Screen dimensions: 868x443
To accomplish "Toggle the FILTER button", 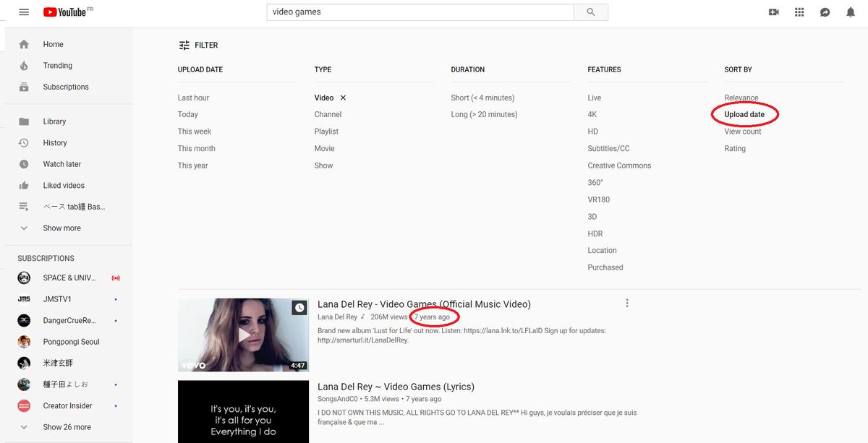I will pos(198,45).
